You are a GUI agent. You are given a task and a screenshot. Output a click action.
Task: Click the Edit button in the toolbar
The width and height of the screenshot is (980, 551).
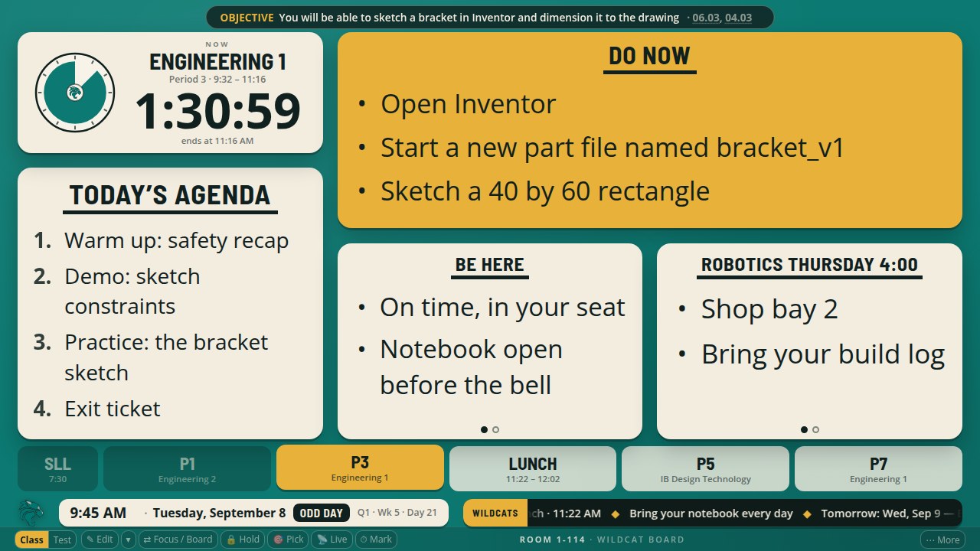pyautogui.click(x=100, y=540)
